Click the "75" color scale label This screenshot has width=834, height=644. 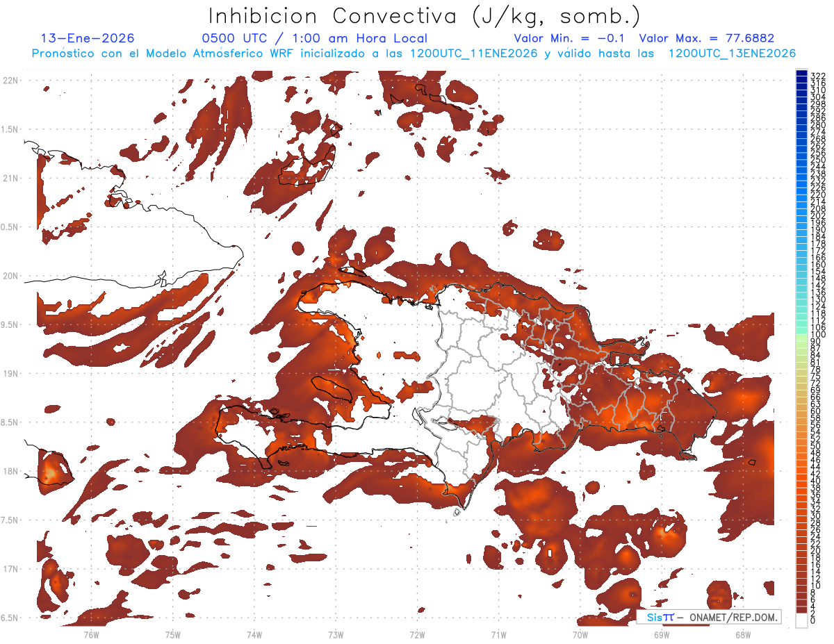tap(816, 377)
